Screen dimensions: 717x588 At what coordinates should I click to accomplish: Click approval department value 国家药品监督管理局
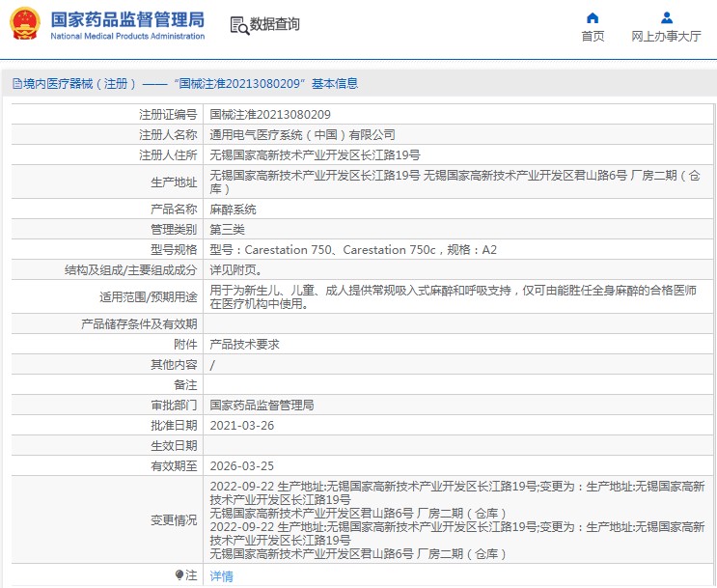click(262, 405)
